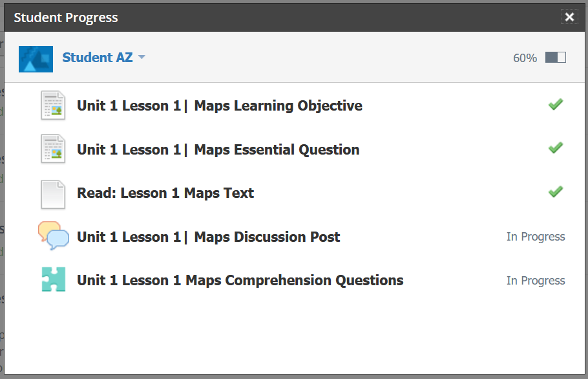Image resolution: width=588 pixels, height=379 pixels.
Task: Click In Progress status for Discussion Post
Action: [x=536, y=237]
